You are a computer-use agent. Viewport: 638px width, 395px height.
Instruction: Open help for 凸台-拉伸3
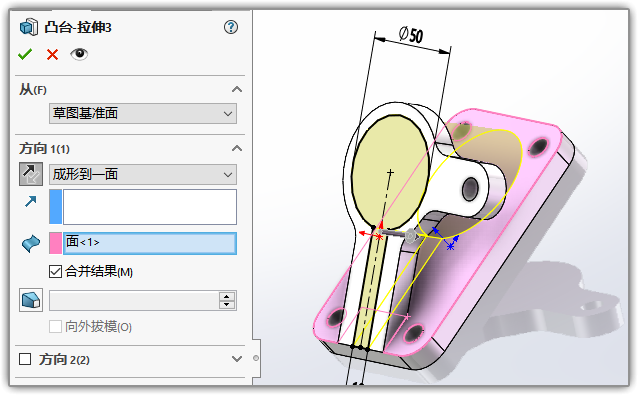coord(231,27)
